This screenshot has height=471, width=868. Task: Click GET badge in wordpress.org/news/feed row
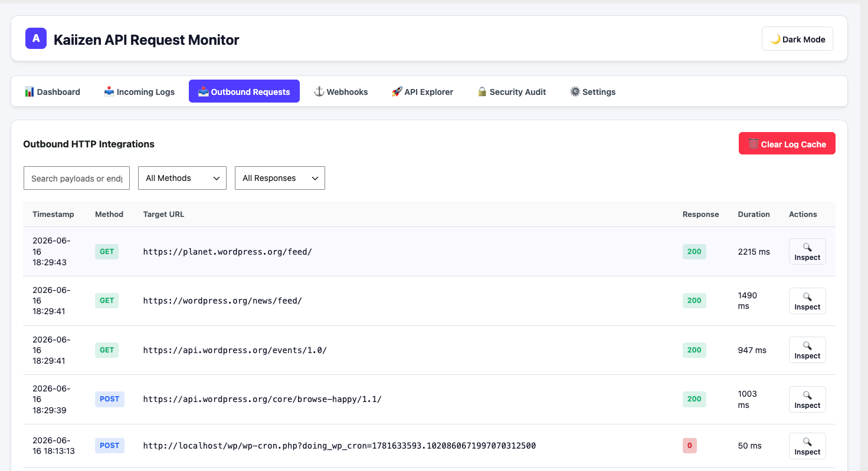[107, 301]
